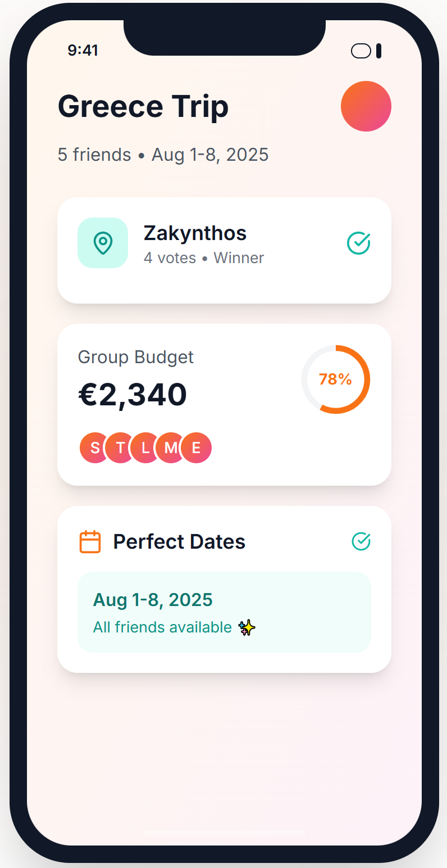Screen dimensions: 447x868
Task: Open the 4 votes Winner details
Action: (204, 257)
